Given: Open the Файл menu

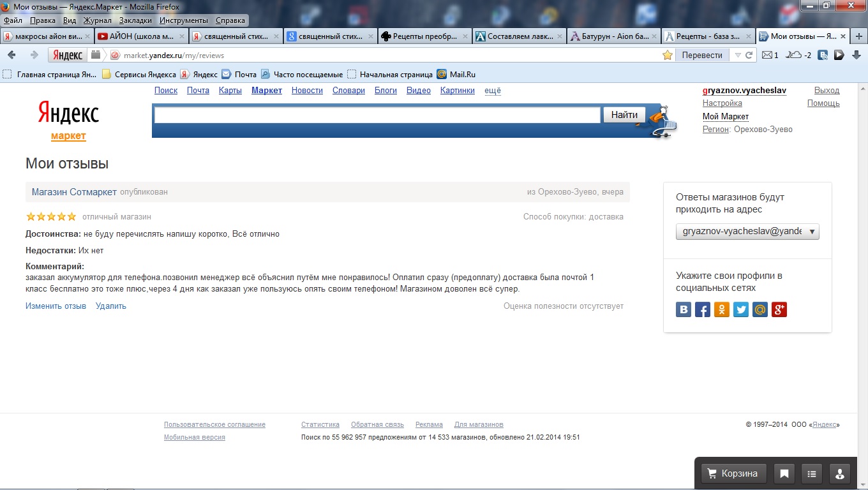Looking at the screenshot, I should pos(13,20).
